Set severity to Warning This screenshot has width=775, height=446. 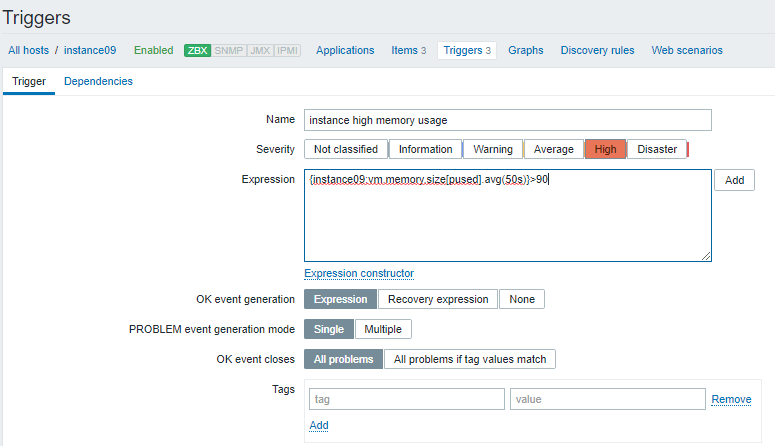pyautogui.click(x=492, y=149)
